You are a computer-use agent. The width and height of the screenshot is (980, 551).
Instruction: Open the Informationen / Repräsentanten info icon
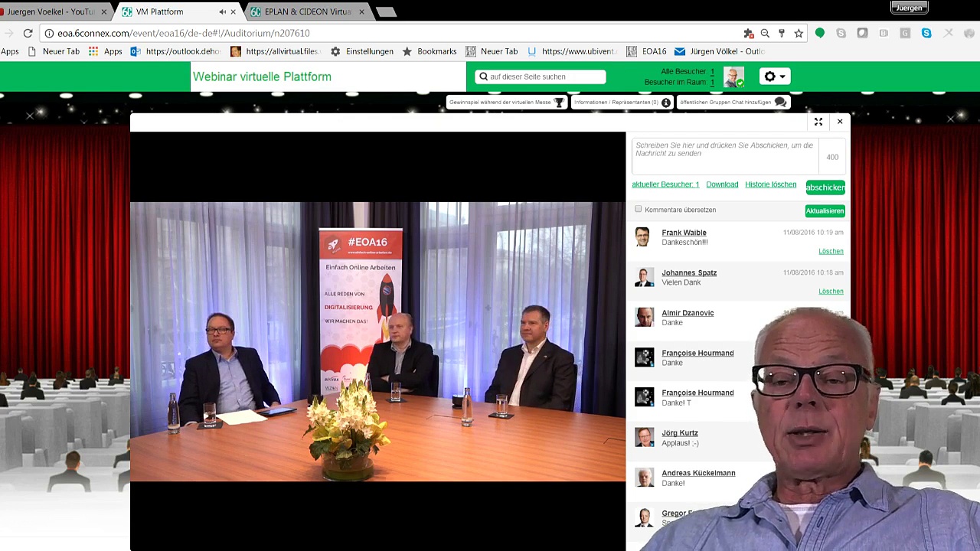[x=666, y=103]
